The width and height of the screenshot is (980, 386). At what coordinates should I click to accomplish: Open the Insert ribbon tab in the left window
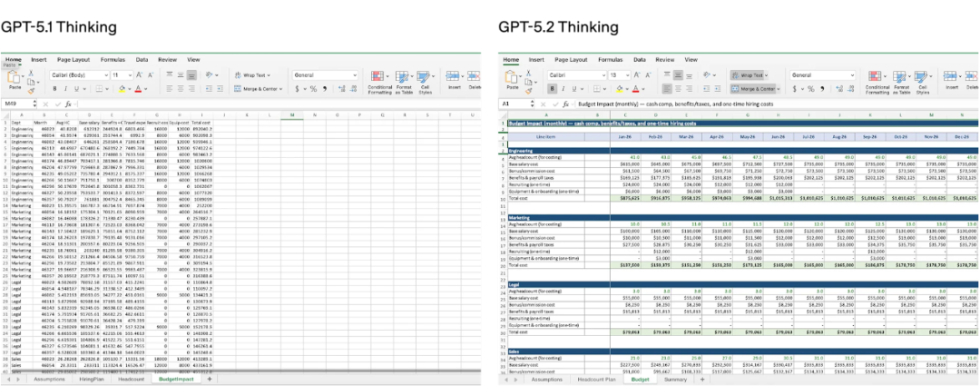point(39,59)
